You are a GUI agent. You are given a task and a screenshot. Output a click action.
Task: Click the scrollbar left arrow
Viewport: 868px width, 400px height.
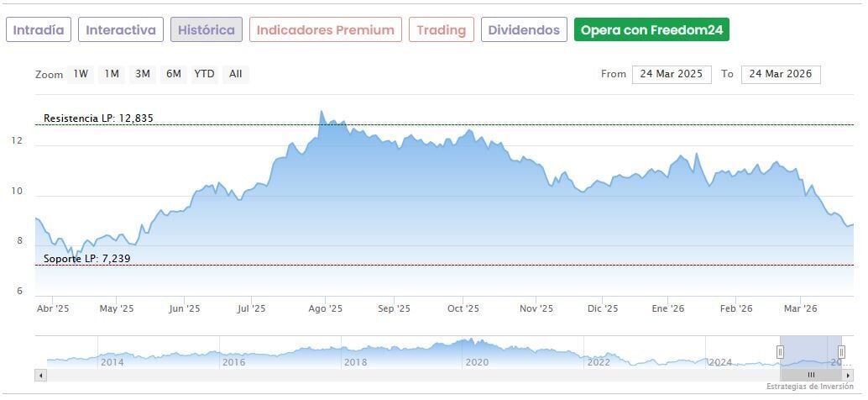coord(39,375)
